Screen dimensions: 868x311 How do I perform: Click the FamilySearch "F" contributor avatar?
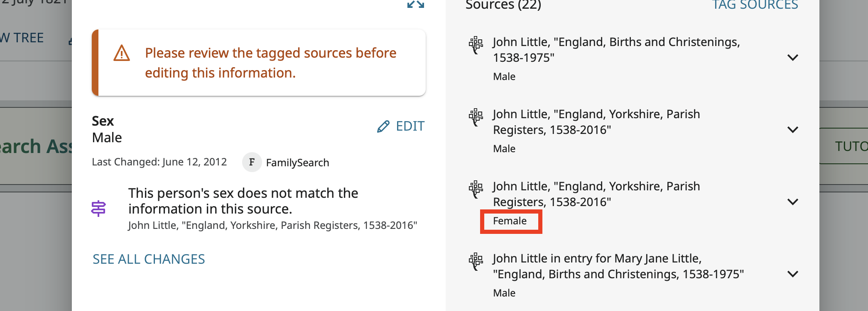point(252,162)
